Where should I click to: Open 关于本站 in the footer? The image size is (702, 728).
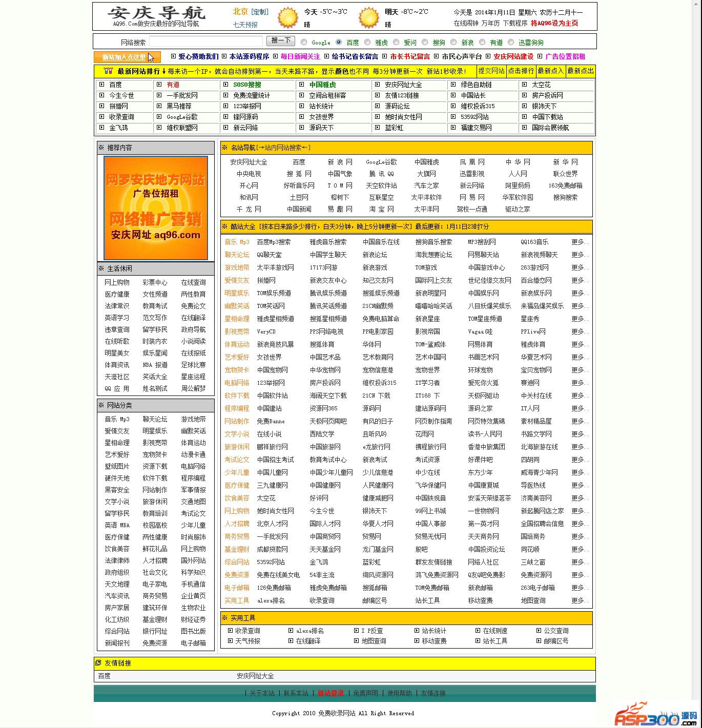click(x=262, y=693)
